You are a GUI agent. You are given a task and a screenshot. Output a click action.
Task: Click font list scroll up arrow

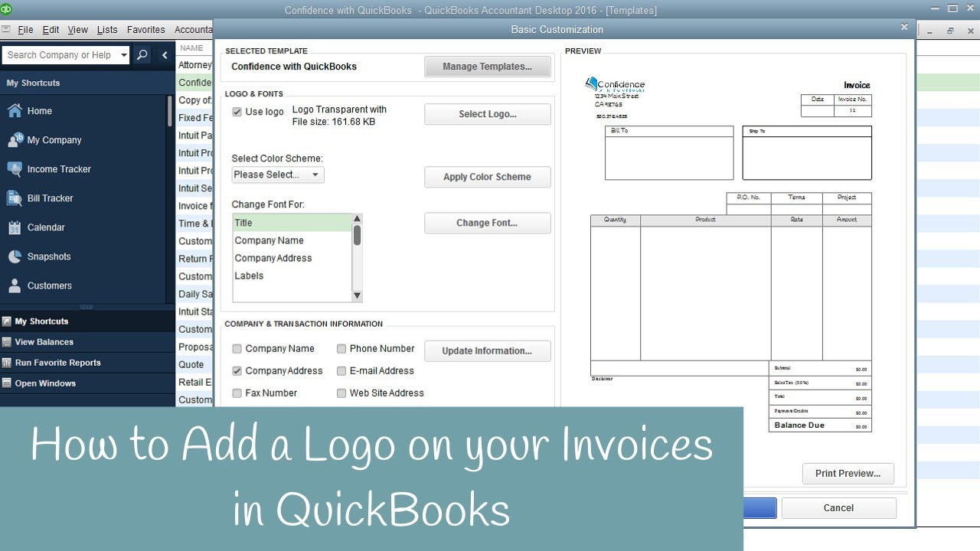[x=357, y=219]
